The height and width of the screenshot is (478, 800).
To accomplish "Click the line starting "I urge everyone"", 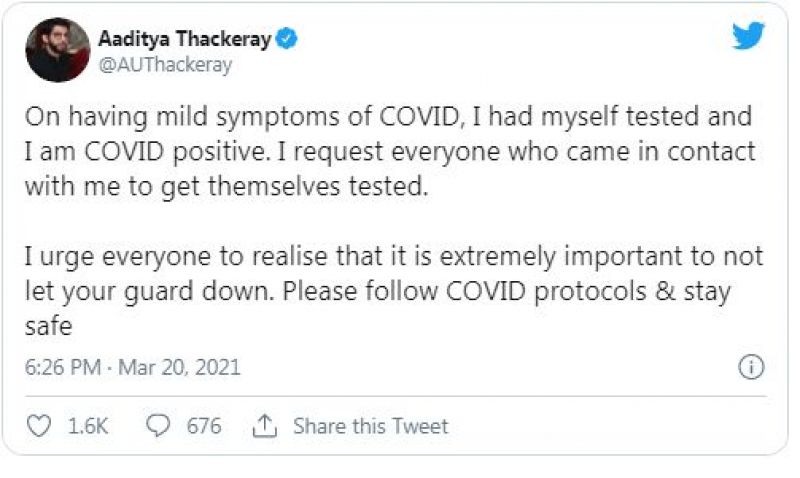I will pyautogui.click(x=394, y=259).
